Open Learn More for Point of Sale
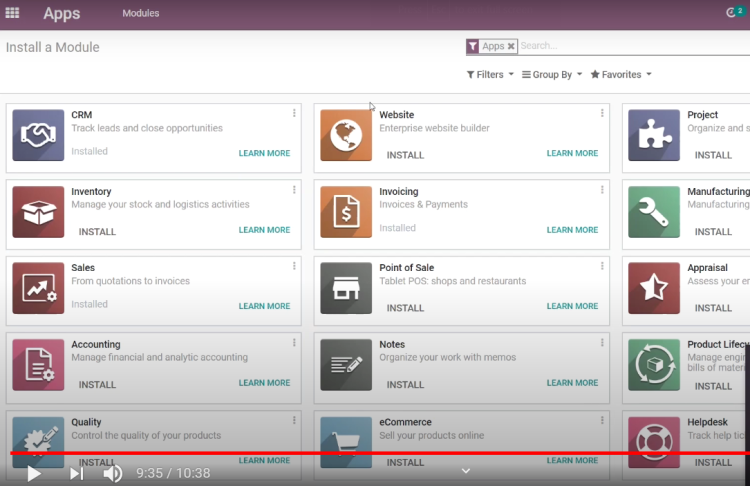 coord(573,306)
